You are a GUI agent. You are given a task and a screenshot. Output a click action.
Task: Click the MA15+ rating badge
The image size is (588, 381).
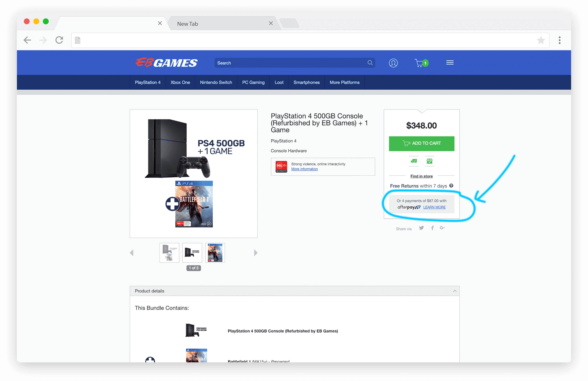click(281, 167)
